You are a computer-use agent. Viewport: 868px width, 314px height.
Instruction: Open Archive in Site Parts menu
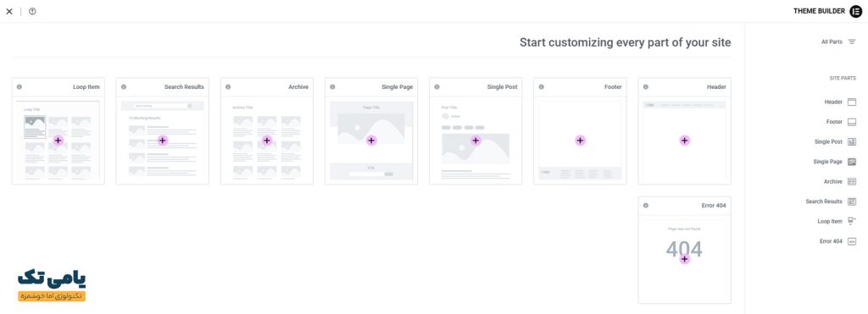coord(833,182)
